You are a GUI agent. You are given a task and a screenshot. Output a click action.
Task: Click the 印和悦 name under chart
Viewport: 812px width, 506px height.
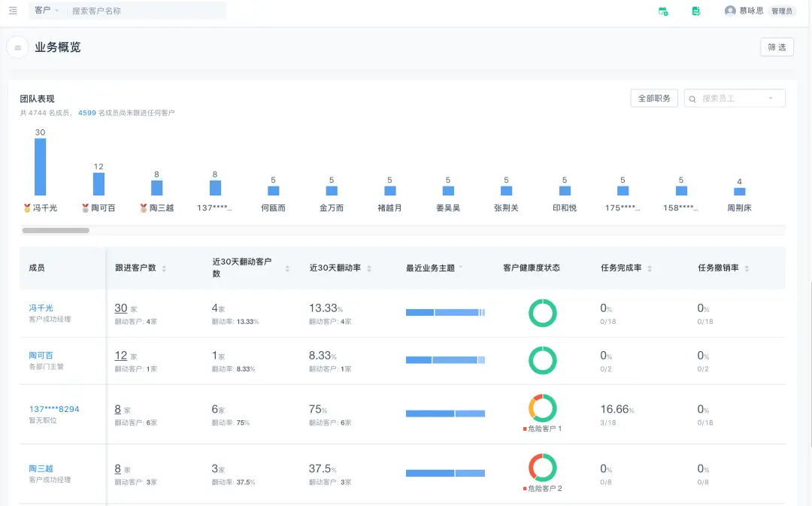point(565,208)
